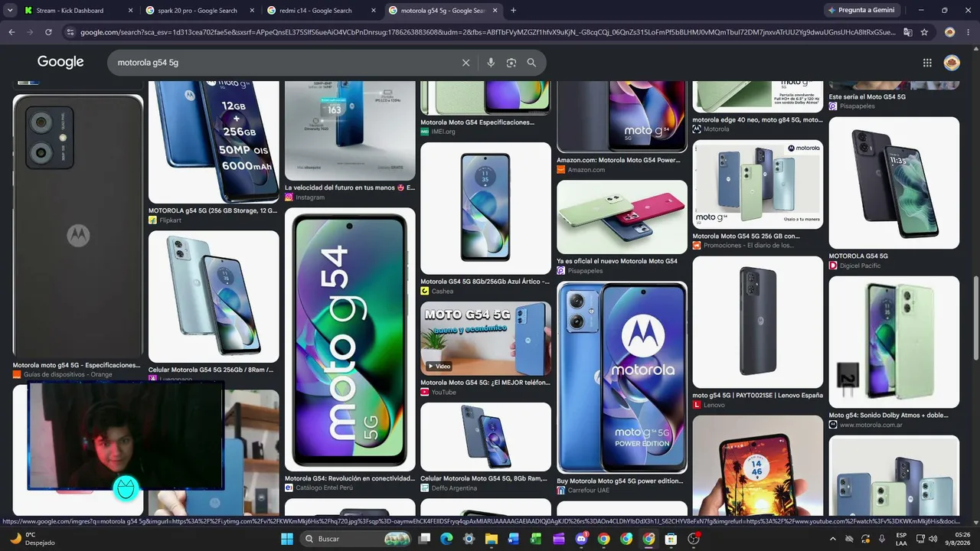The width and height of the screenshot is (980, 551).
Task: Open the MOTOROLA g54 5G Flipkart result link
Action: pos(213,210)
